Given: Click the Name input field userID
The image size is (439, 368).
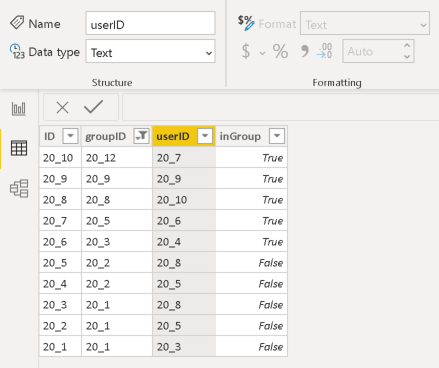Looking at the screenshot, I should (150, 23).
